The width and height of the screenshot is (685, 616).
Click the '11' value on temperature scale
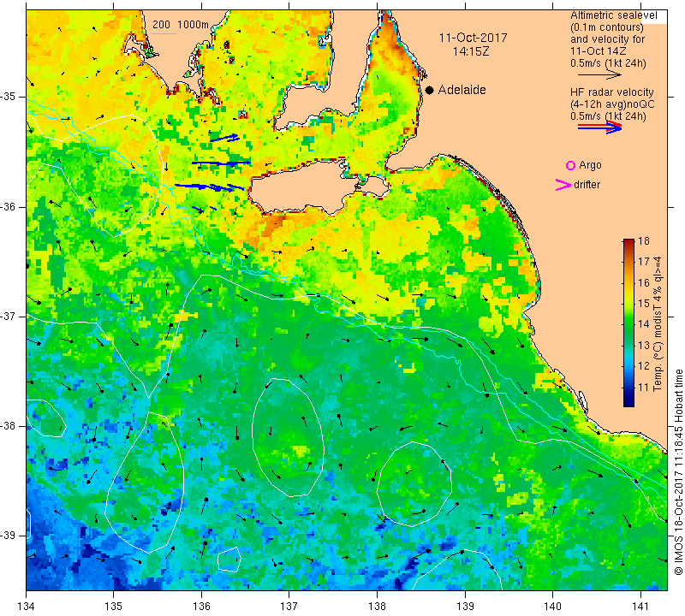click(x=644, y=388)
